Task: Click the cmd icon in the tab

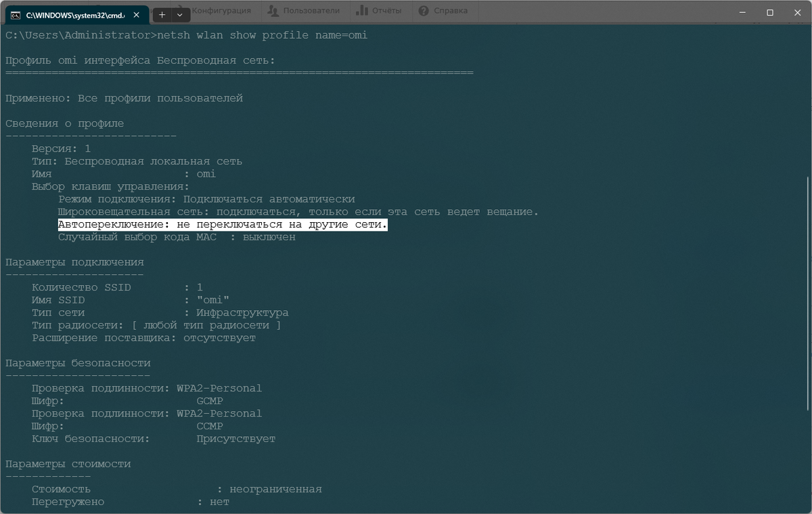Action: [x=15, y=14]
